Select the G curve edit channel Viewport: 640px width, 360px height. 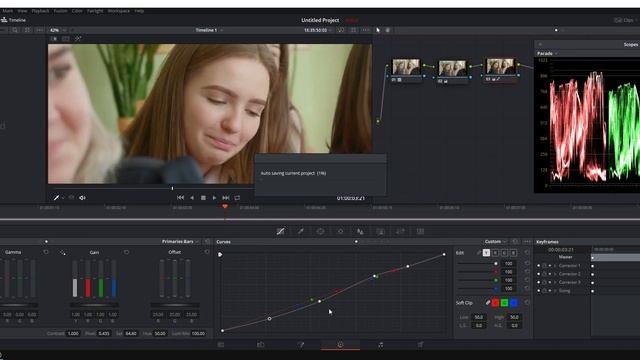504,253
